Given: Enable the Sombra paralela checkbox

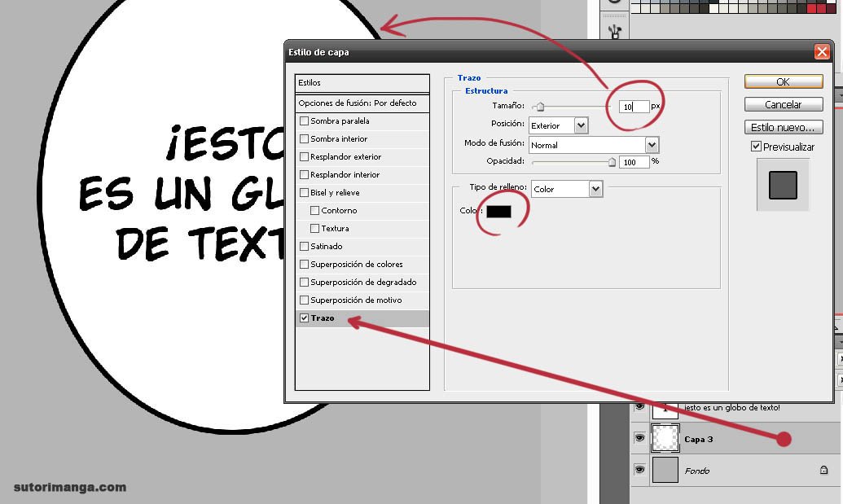Looking at the screenshot, I should [305, 121].
